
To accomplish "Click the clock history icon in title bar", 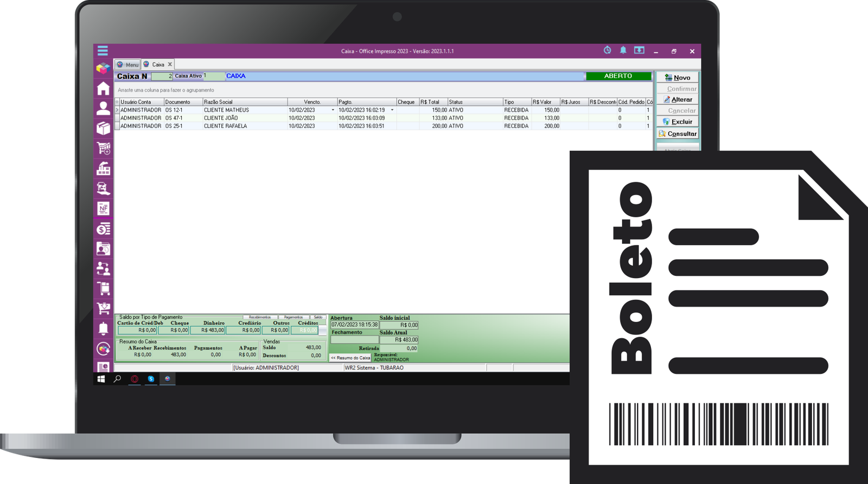I will pyautogui.click(x=607, y=50).
